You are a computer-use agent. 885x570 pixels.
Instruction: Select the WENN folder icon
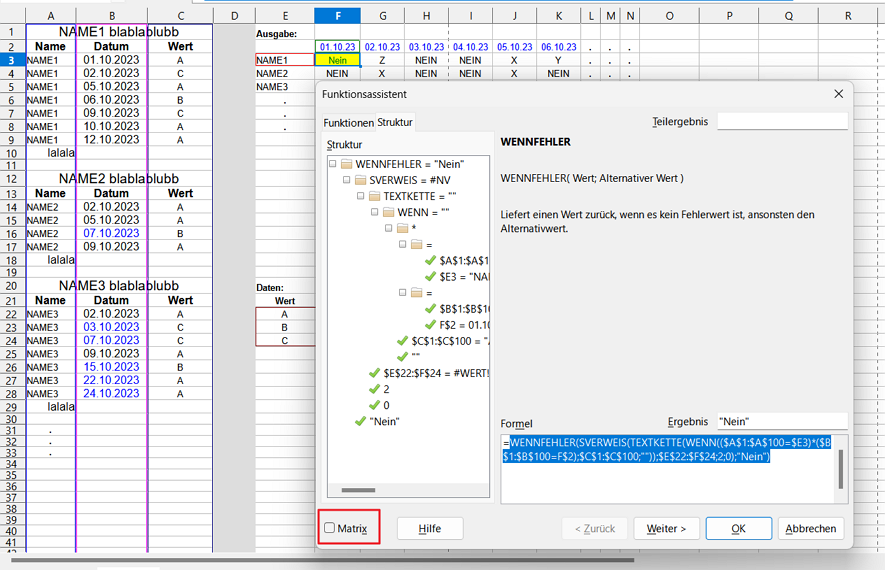coord(388,213)
